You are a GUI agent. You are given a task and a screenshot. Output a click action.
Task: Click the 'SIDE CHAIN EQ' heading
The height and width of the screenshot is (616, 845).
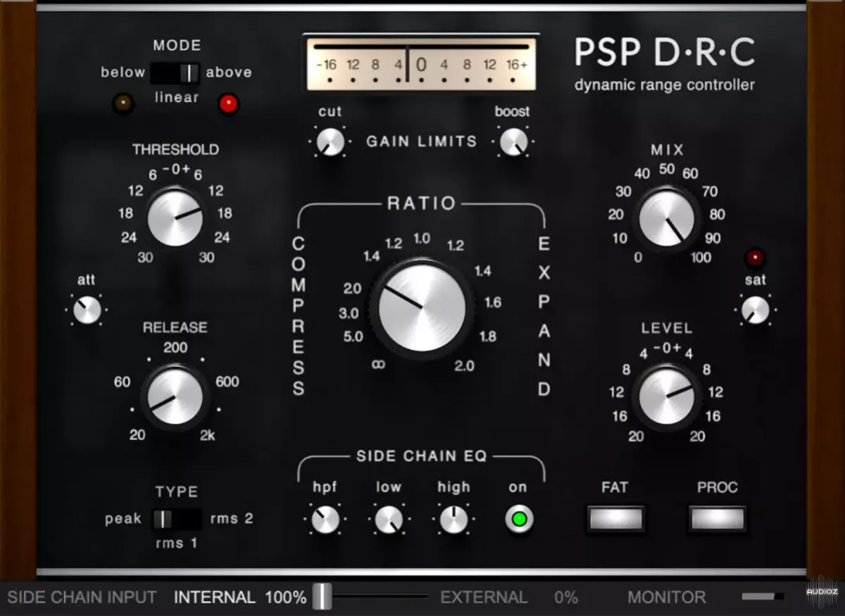pos(421,455)
